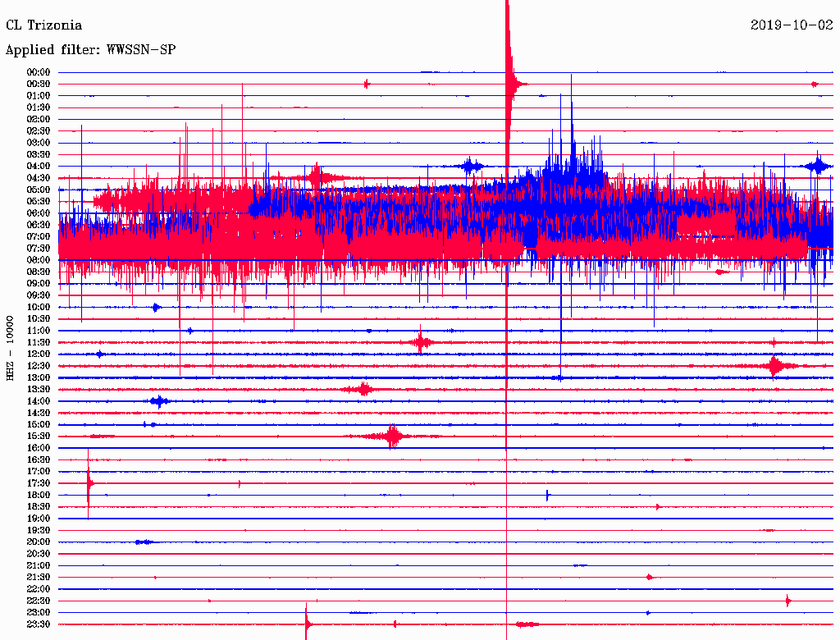Viewport: 840px width, 640px height.
Task: Select the 04:30 time label
Action: click(x=39, y=178)
